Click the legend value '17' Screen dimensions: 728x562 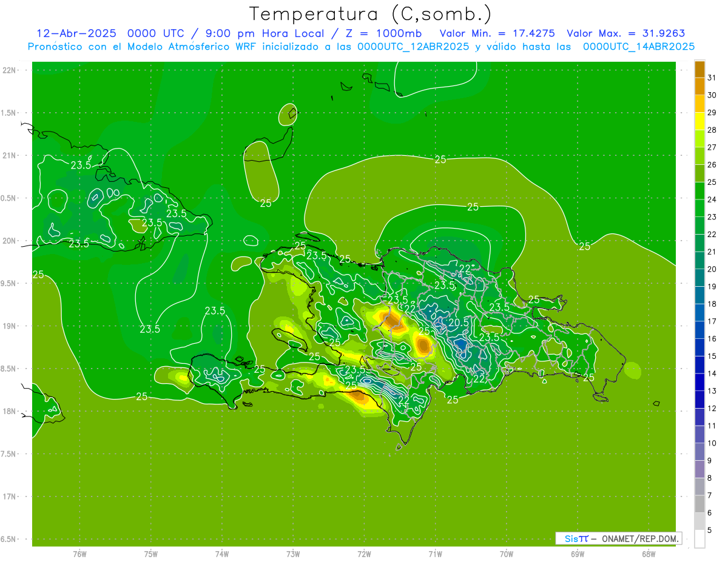click(x=712, y=321)
